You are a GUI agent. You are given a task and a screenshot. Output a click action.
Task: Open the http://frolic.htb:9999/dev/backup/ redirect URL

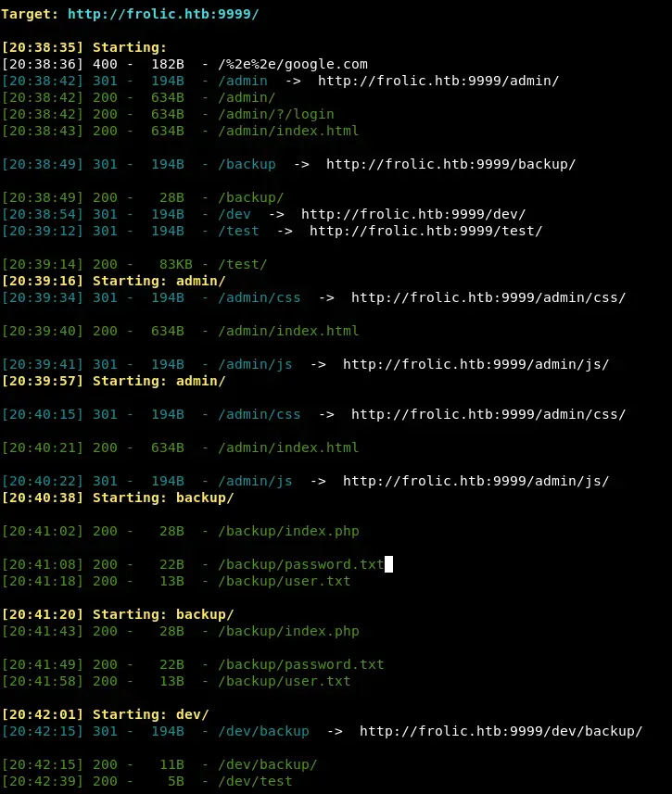(501, 731)
